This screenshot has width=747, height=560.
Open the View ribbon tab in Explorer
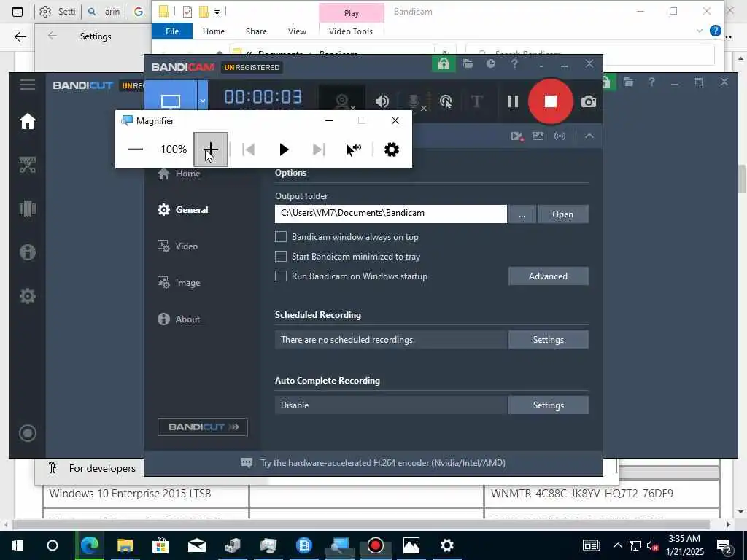298,31
